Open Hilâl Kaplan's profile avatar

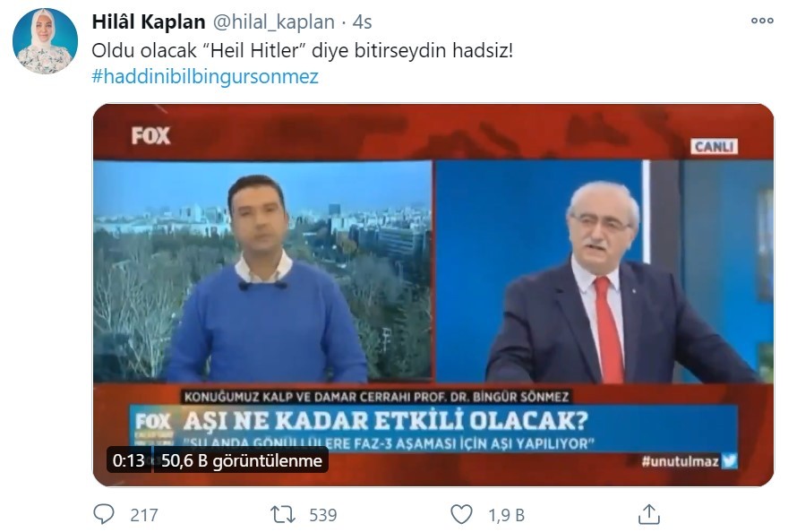tap(46, 41)
